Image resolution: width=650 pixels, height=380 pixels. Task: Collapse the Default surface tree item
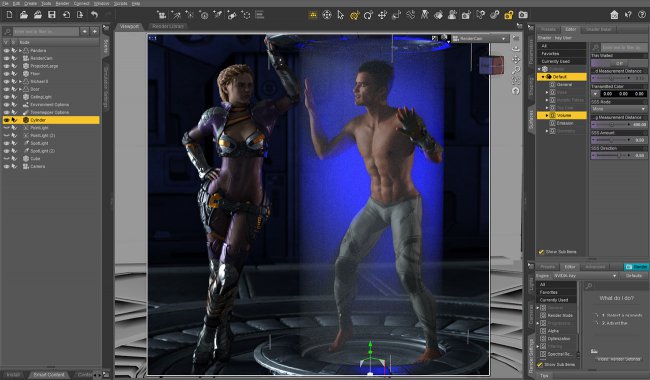[543, 77]
